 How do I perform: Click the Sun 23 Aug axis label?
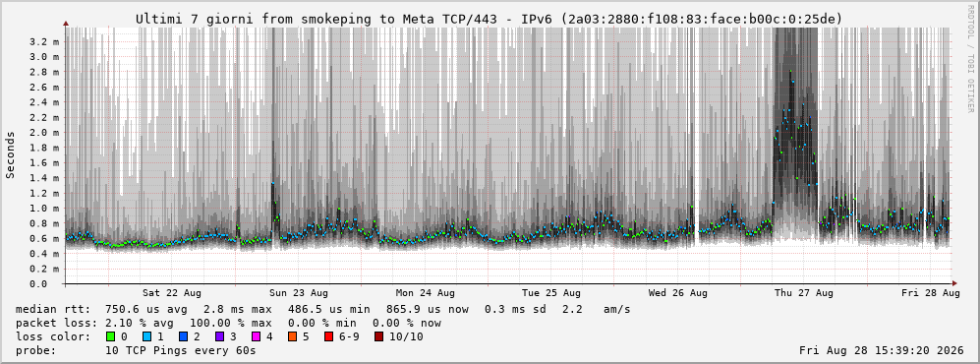[299, 293]
